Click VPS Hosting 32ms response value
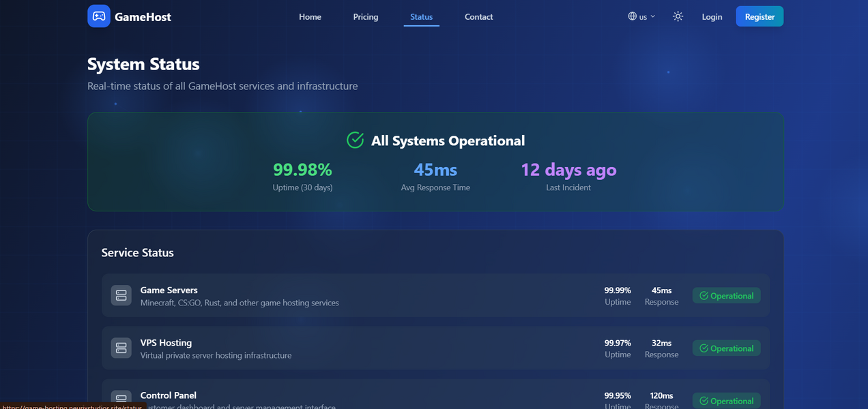 pyautogui.click(x=661, y=343)
